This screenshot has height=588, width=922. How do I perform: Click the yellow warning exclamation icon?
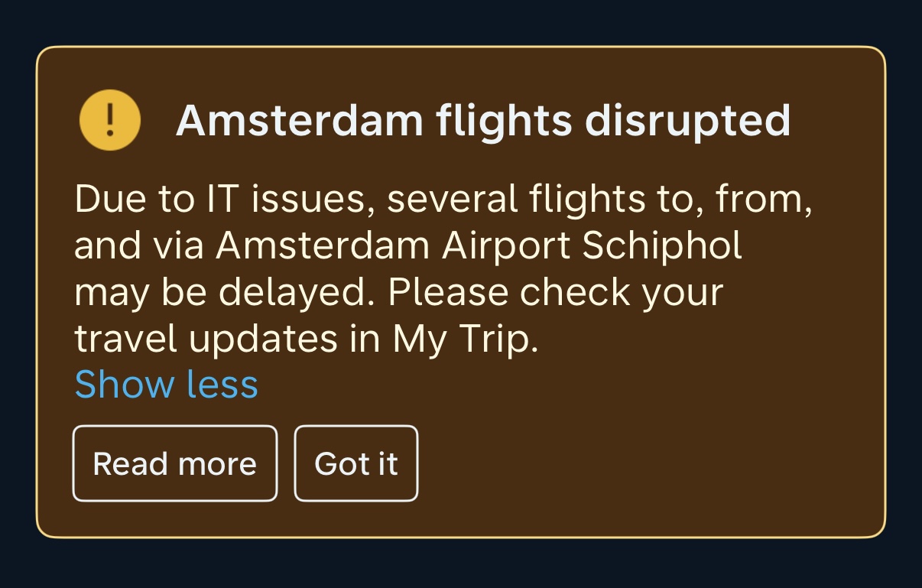click(109, 120)
